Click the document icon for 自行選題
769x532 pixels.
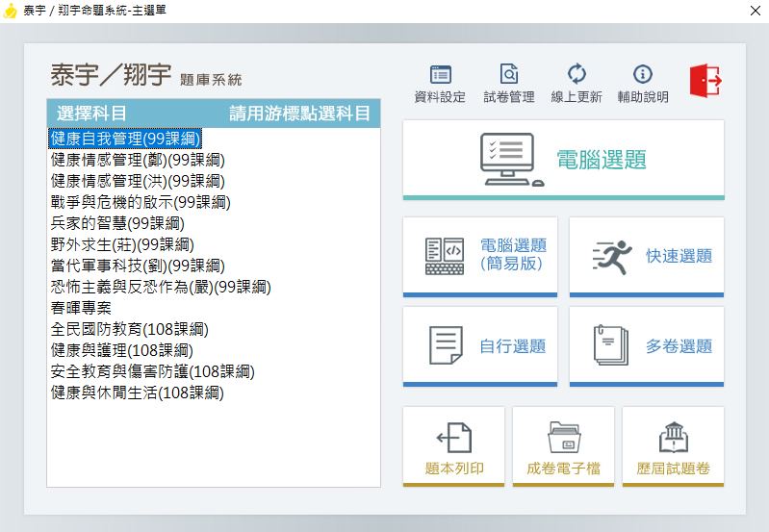tap(446, 345)
